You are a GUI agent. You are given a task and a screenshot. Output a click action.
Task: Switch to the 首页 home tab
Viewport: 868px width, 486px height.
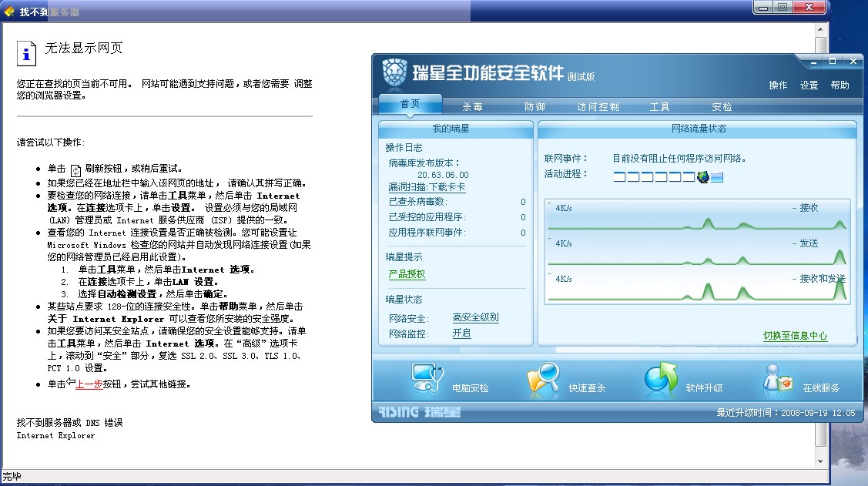[411, 104]
